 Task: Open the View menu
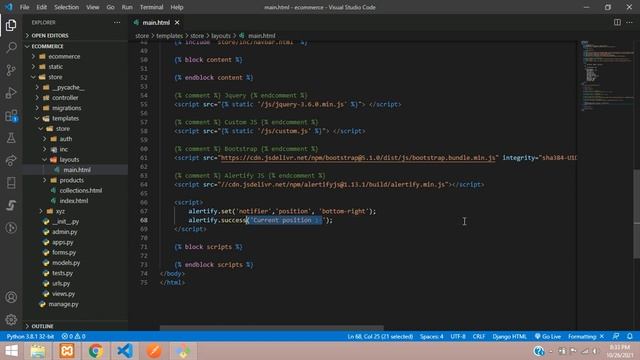[x=93, y=7]
